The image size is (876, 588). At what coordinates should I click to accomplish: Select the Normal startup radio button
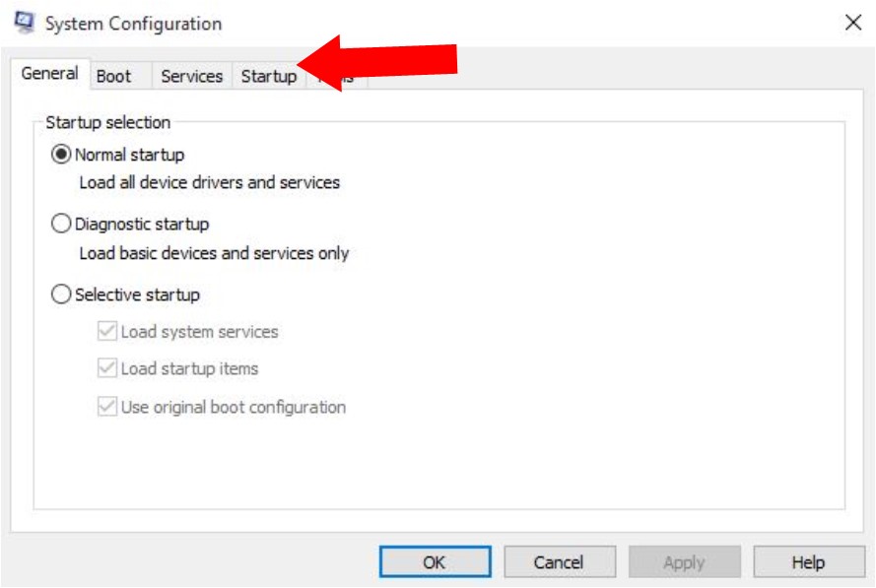[61, 155]
